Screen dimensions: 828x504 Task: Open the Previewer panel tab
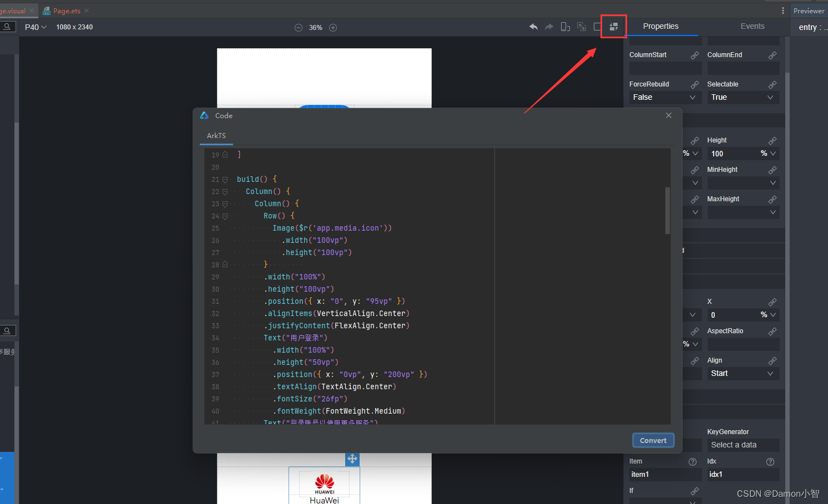tap(809, 11)
